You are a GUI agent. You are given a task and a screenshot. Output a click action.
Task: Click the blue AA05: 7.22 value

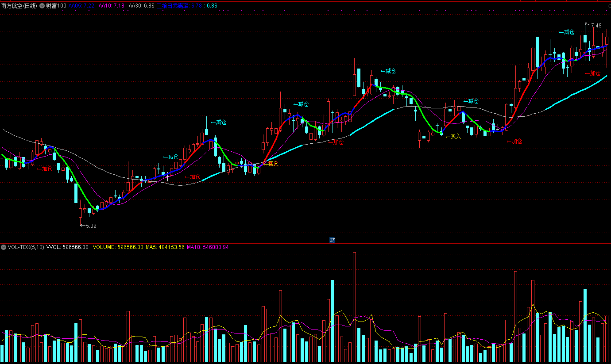pos(81,6)
